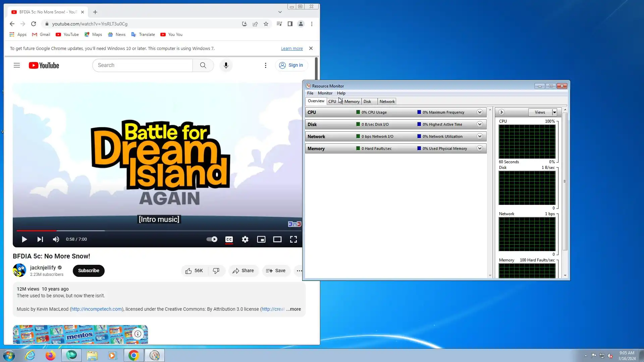Open the Monitor menu
The height and width of the screenshot is (362, 644).
(325, 93)
